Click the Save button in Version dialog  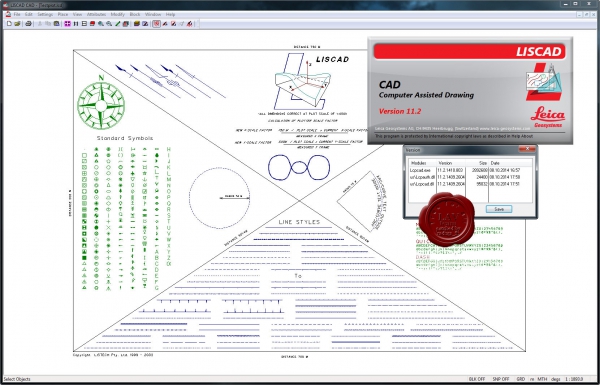point(499,209)
